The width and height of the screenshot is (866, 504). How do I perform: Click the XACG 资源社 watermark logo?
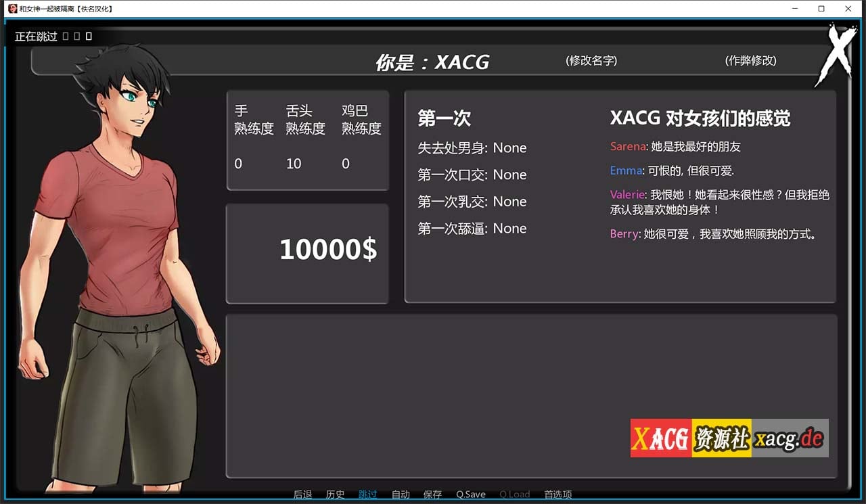pos(728,438)
